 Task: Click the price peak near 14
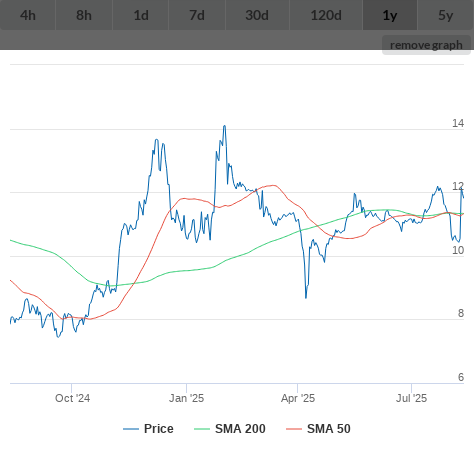pos(225,126)
